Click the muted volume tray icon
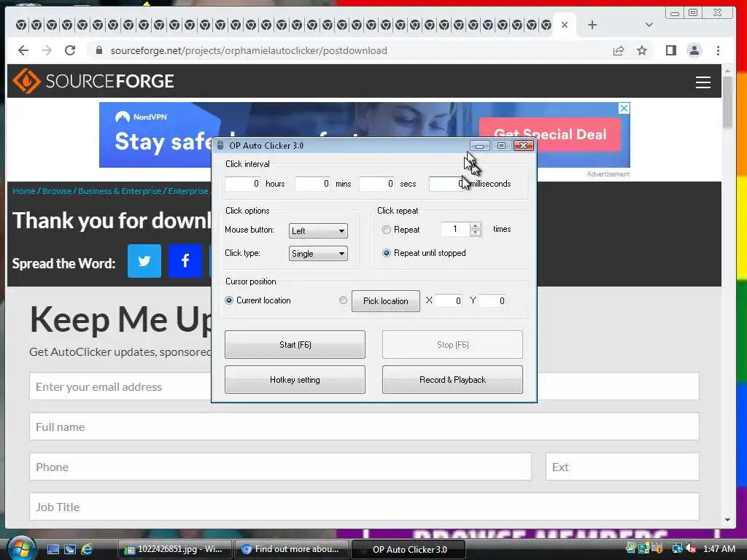The height and width of the screenshot is (560, 747). pyautogui.click(x=691, y=548)
